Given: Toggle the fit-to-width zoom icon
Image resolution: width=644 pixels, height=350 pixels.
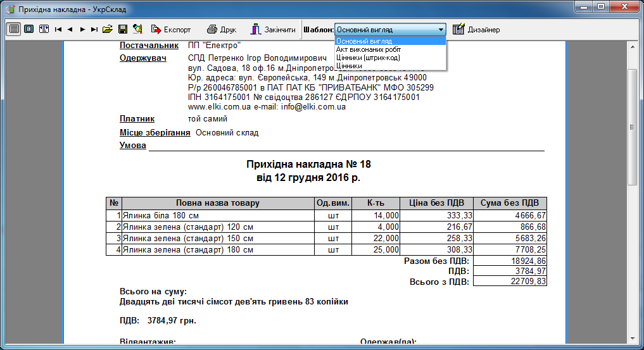Looking at the screenshot, I should click(44, 29).
